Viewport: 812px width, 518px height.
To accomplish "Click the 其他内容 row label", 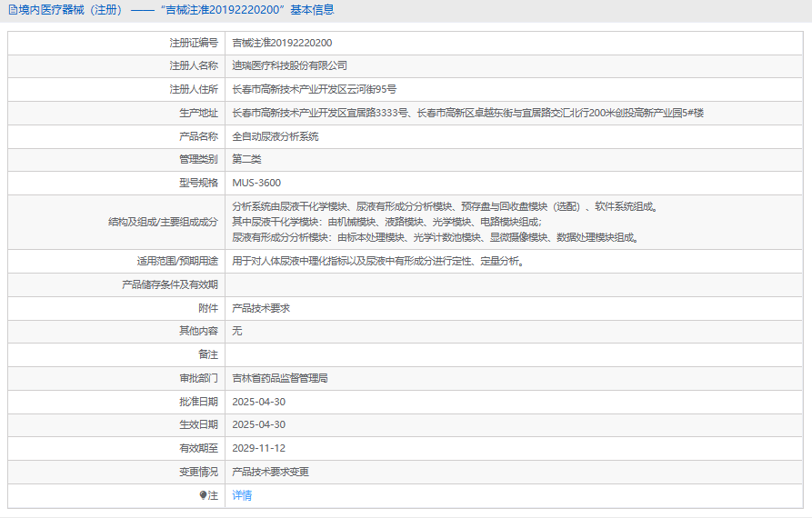I will [x=198, y=331].
